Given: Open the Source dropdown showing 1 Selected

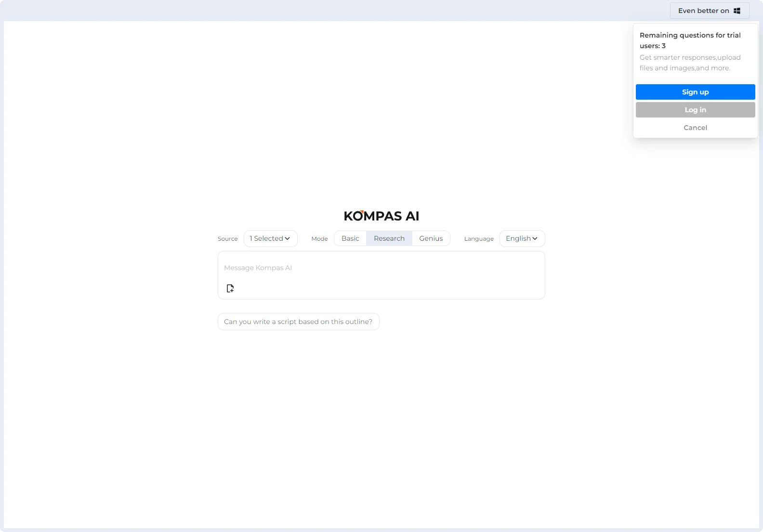Looking at the screenshot, I should (x=270, y=238).
